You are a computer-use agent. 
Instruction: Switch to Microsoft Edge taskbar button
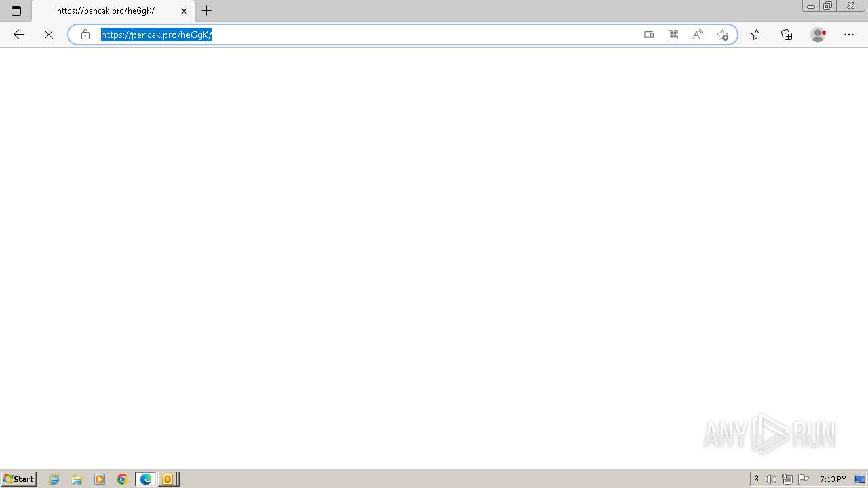click(x=146, y=479)
